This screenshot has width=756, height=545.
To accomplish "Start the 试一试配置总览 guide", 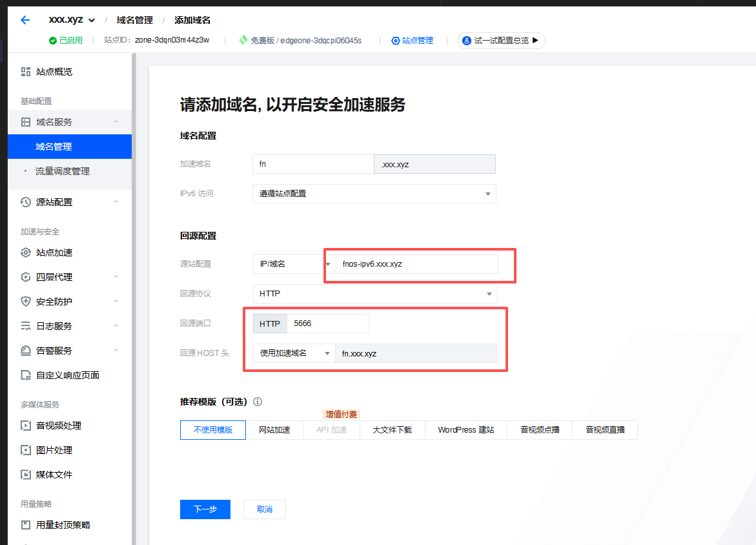I will pyautogui.click(x=502, y=41).
